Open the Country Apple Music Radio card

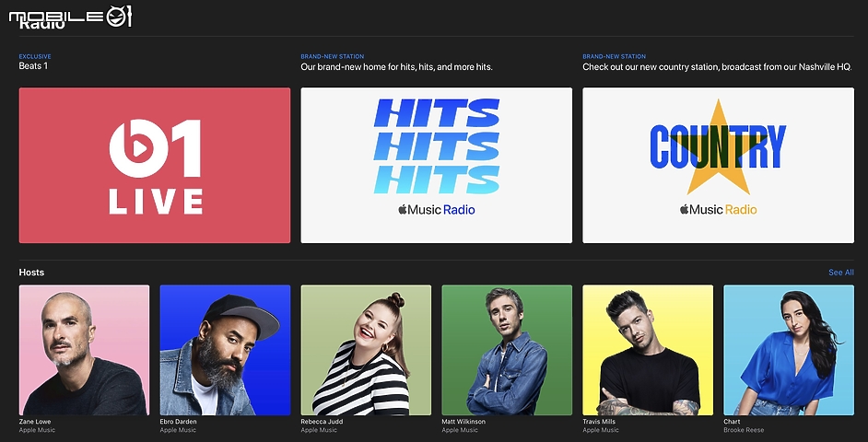(x=718, y=165)
